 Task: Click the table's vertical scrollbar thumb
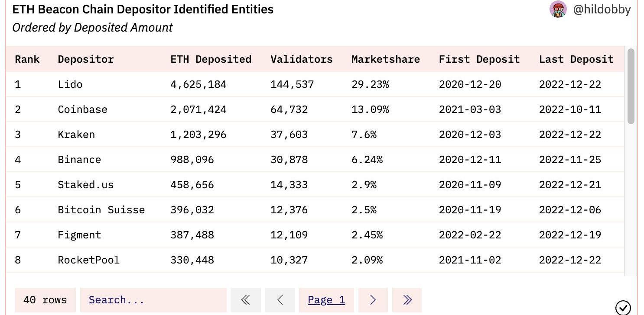(631, 86)
